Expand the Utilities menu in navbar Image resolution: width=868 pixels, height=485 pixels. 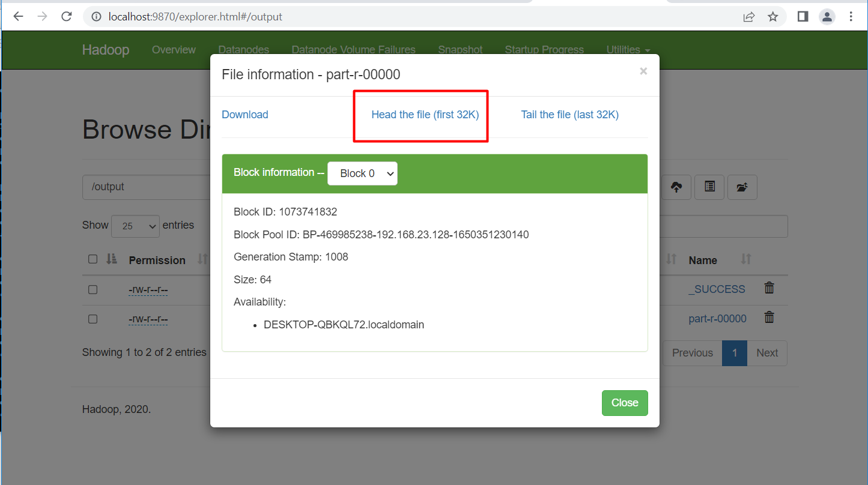pyautogui.click(x=628, y=50)
